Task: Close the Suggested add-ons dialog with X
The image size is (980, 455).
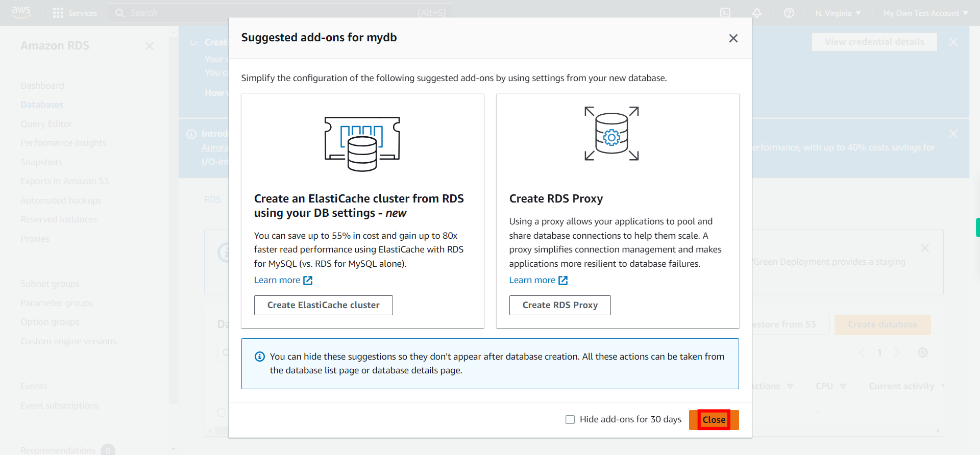Action: (x=733, y=38)
